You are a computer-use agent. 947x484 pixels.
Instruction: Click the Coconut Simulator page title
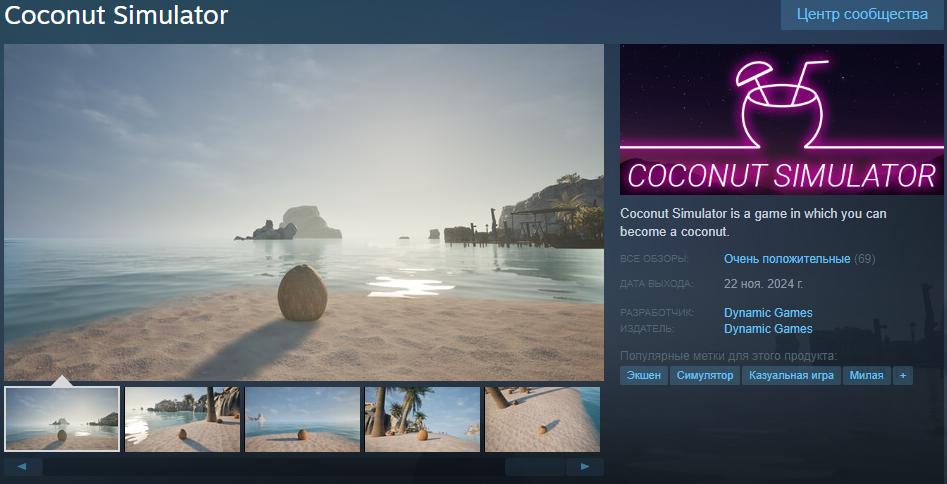coord(116,15)
